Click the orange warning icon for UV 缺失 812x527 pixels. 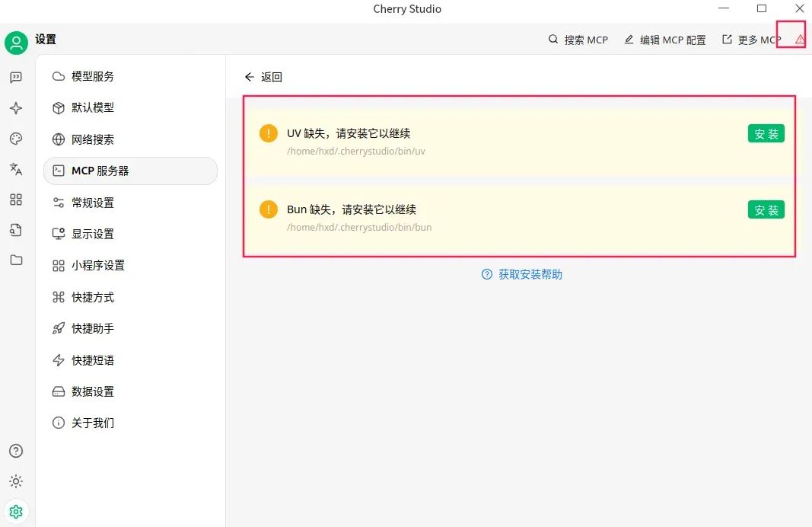[x=268, y=133]
